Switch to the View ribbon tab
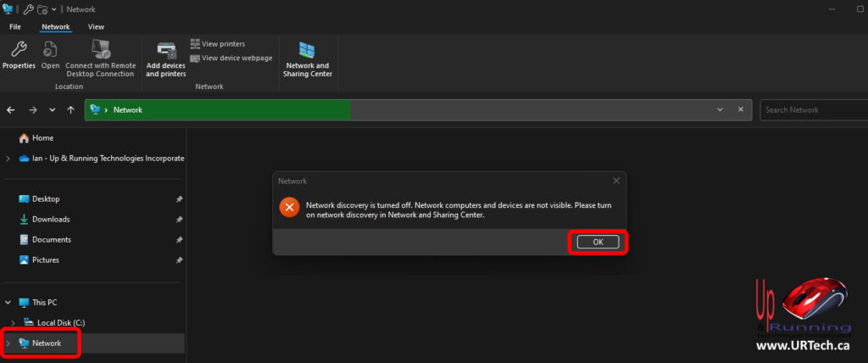This screenshot has width=868, height=363. [96, 27]
